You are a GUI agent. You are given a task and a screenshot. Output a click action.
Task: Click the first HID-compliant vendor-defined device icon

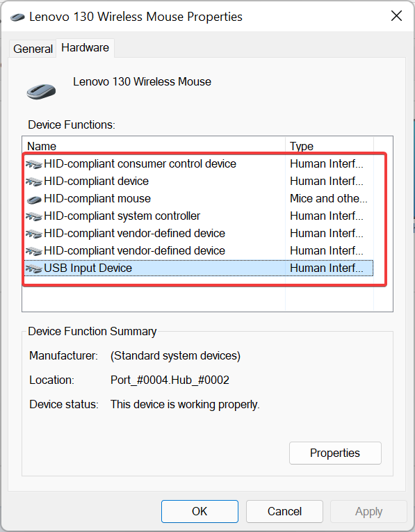click(33, 234)
